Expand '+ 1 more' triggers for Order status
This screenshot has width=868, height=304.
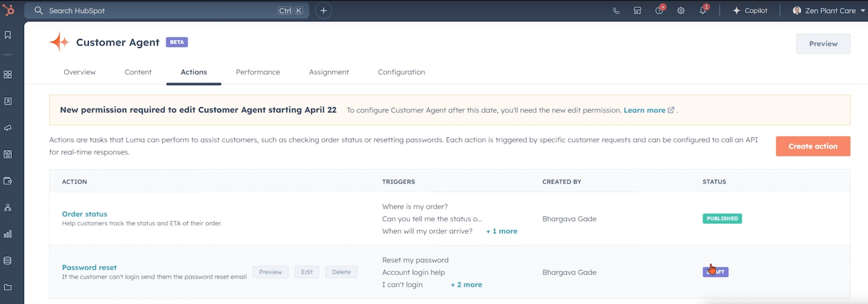[x=502, y=231]
